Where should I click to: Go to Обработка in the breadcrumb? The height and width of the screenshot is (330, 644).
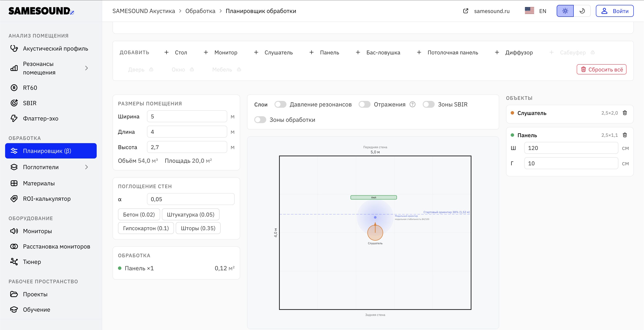click(200, 11)
